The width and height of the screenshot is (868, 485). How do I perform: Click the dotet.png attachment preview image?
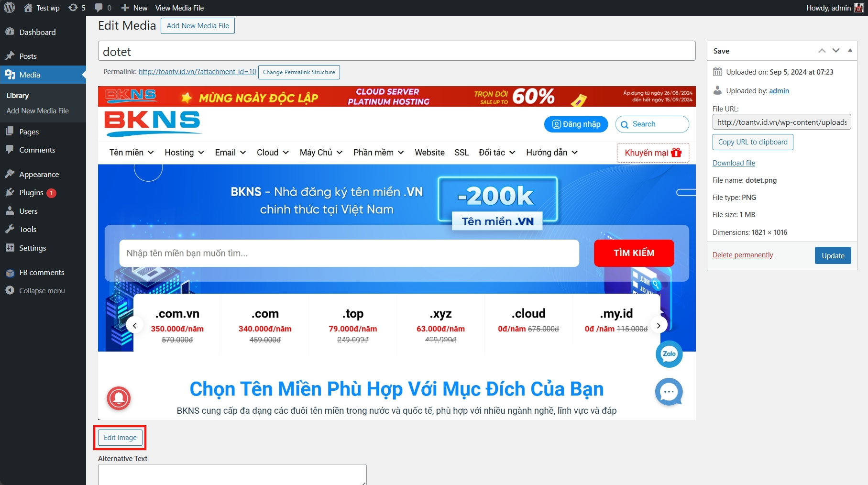pyautogui.click(x=397, y=253)
